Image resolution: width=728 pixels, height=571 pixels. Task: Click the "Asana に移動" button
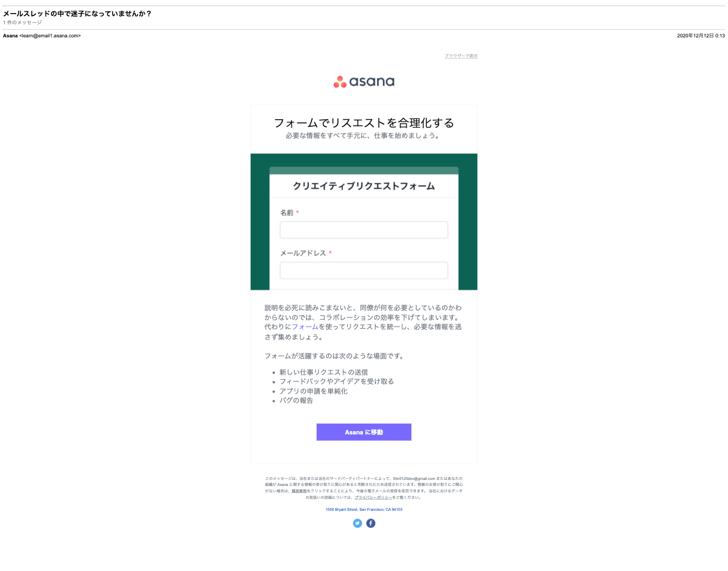point(364,432)
